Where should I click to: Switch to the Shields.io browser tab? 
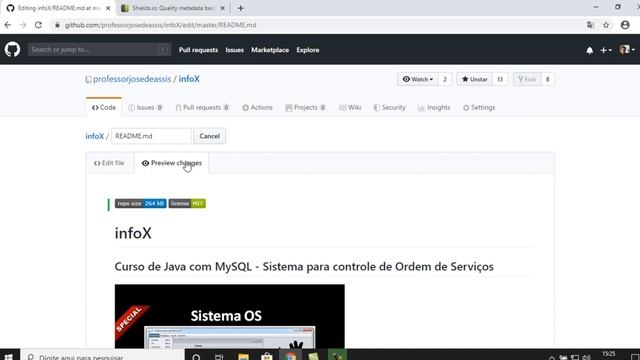173,8
